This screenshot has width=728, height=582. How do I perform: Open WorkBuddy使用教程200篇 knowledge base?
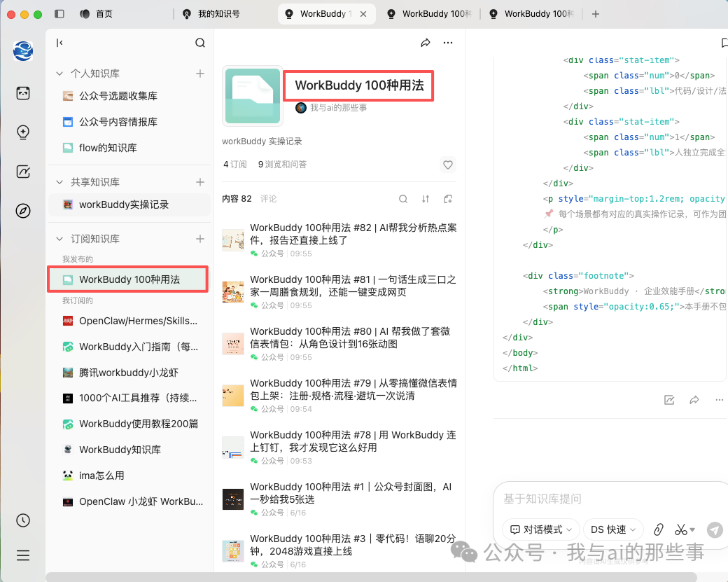129,424
